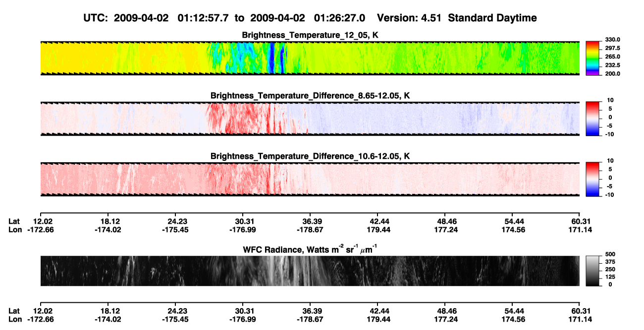Click 'Lon' label on axis above WFC title

pos(15,230)
